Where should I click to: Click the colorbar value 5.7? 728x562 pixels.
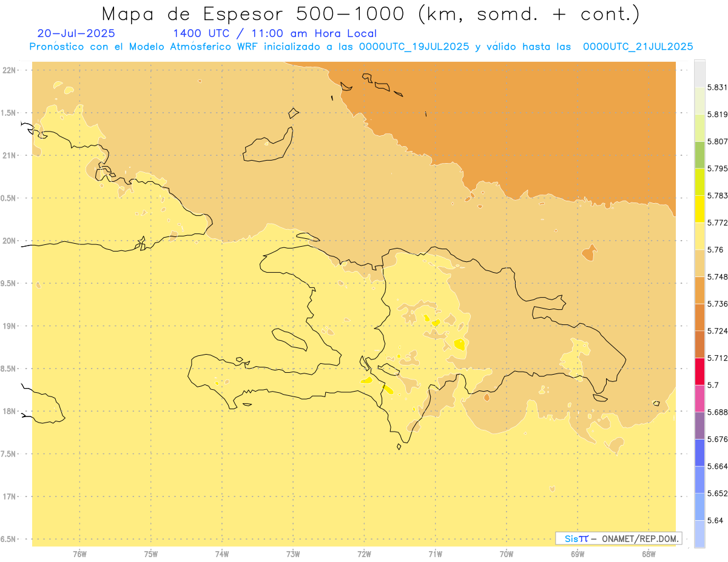coord(713,384)
